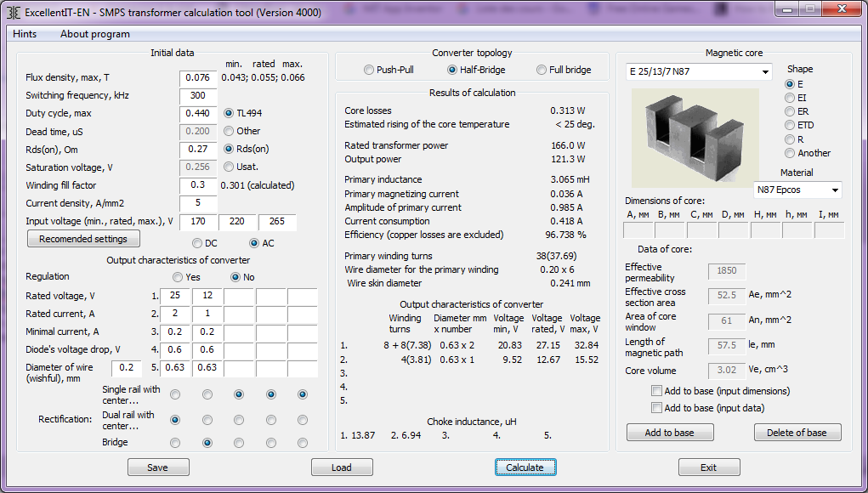Image resolution: width=868 pixels, height=493 pixels.
Task: Open the E 25/13/7 N87 core dropdown
Action: click(x=766, y=72)
